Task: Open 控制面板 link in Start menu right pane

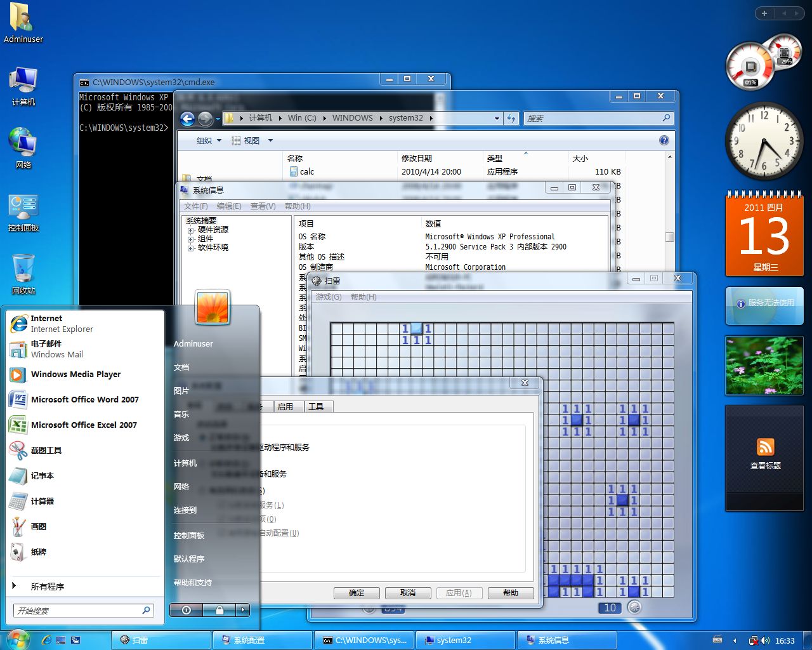Action: pyautogui.click(x=189, y=536)
